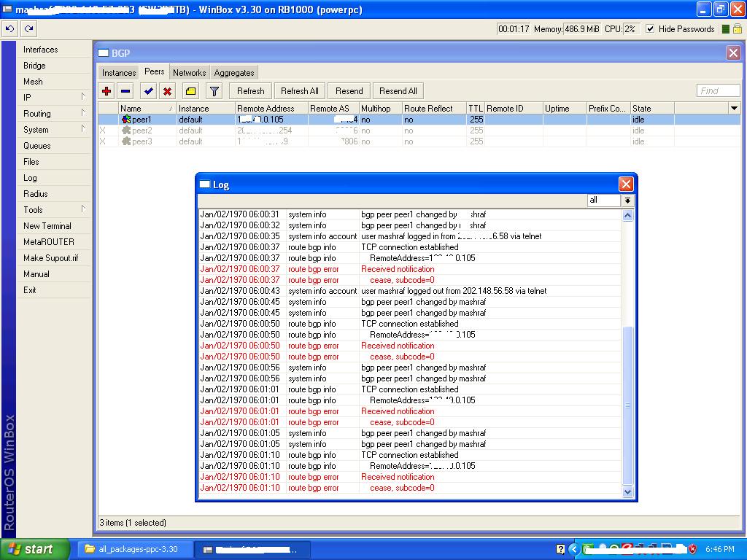Switch to the Peers tab
This screenshot has width=747, height=560.
point(155,71)
